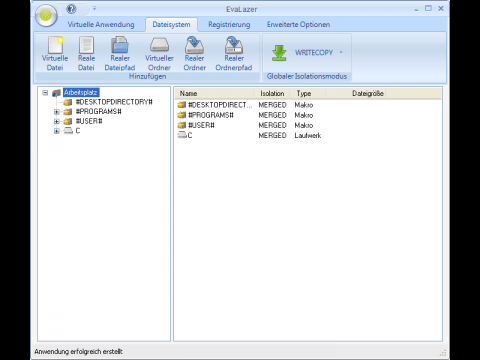Add a Realer Ordner

pyautogui.click(x=195, y=53)
